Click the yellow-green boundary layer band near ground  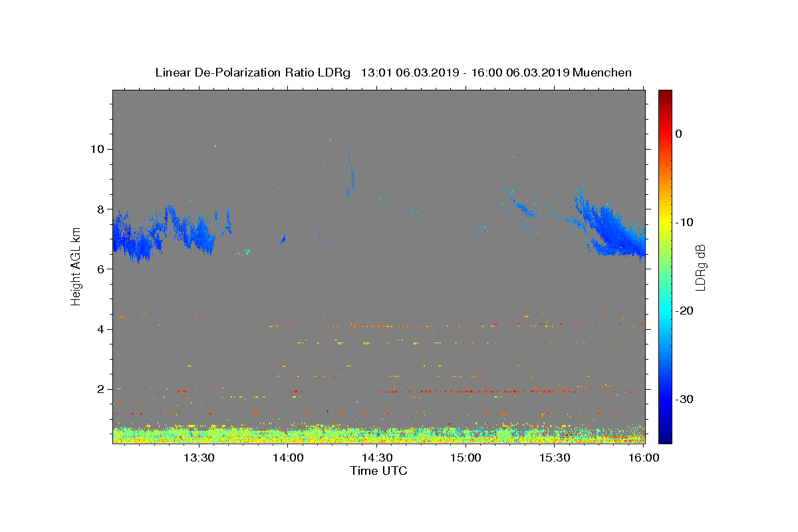[x=378, y=434]
